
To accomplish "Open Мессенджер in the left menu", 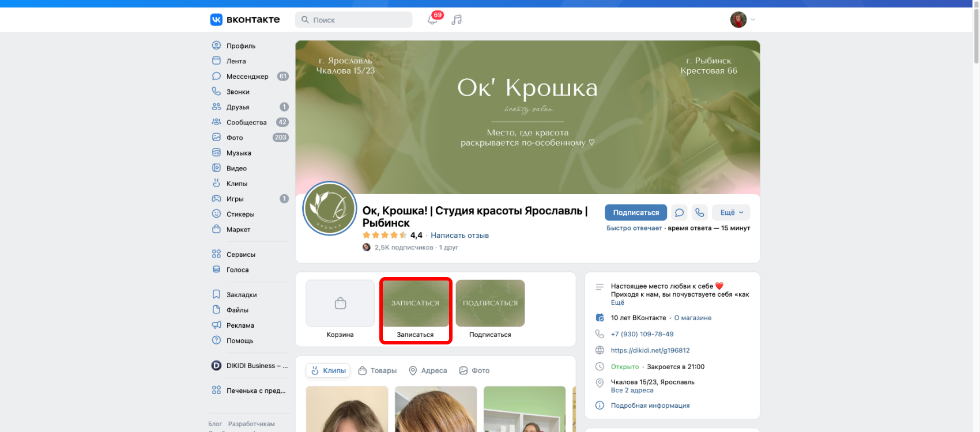I will 250,76.
